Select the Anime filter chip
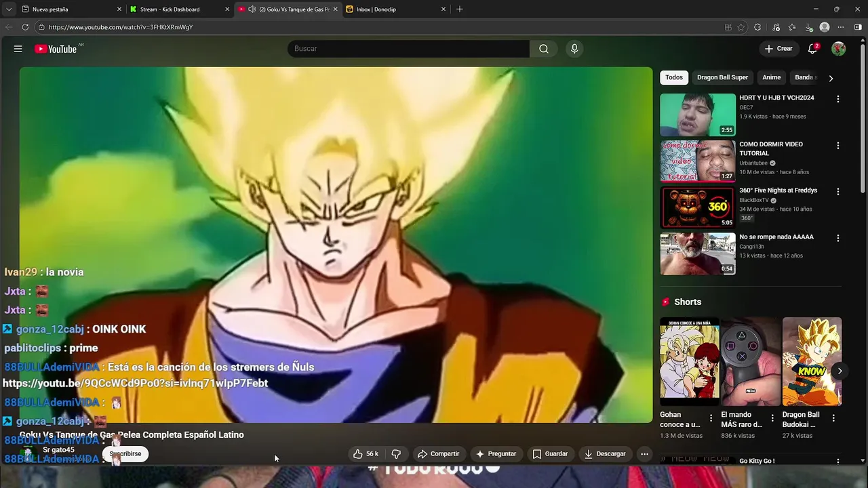The width and height of the screenshot is (868, 488). coord(772,77)
